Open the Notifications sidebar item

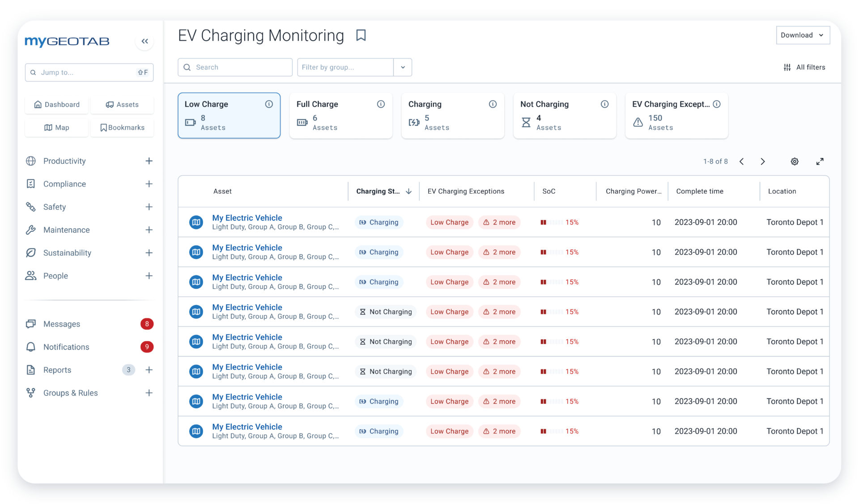click(x=66, y=347)
